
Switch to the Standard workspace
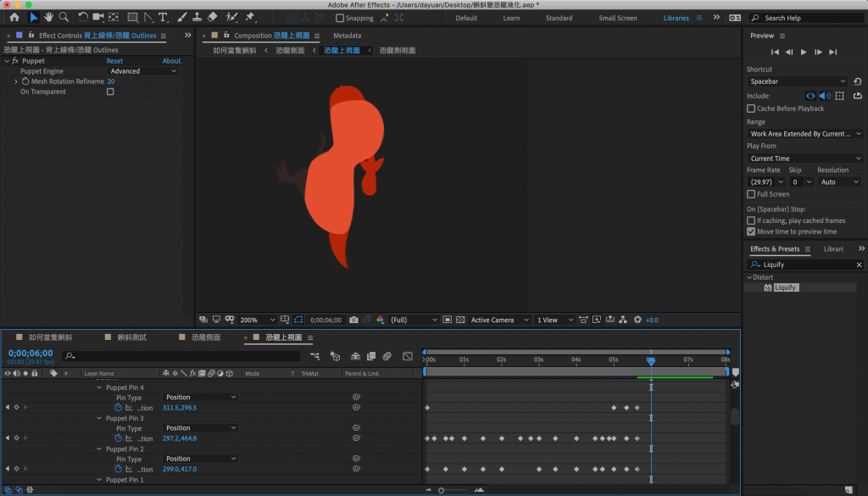[x=559, y=19]
